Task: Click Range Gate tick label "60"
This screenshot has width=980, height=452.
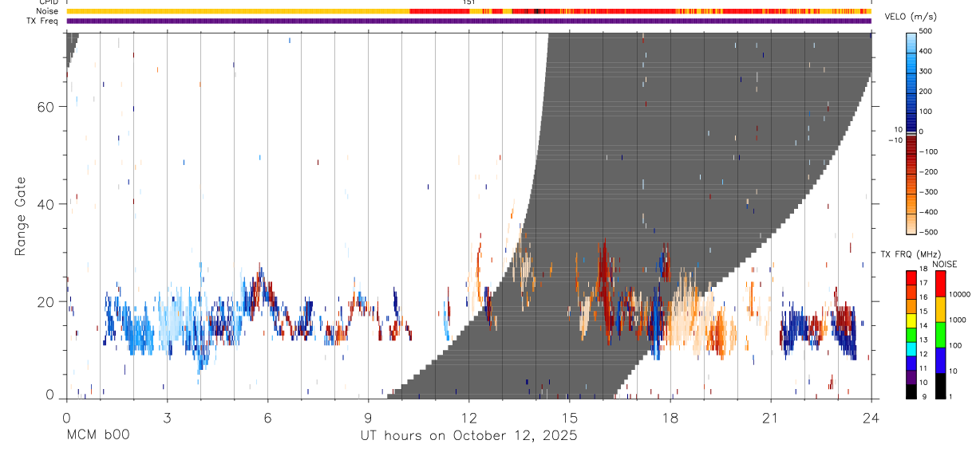Action: 45,107
